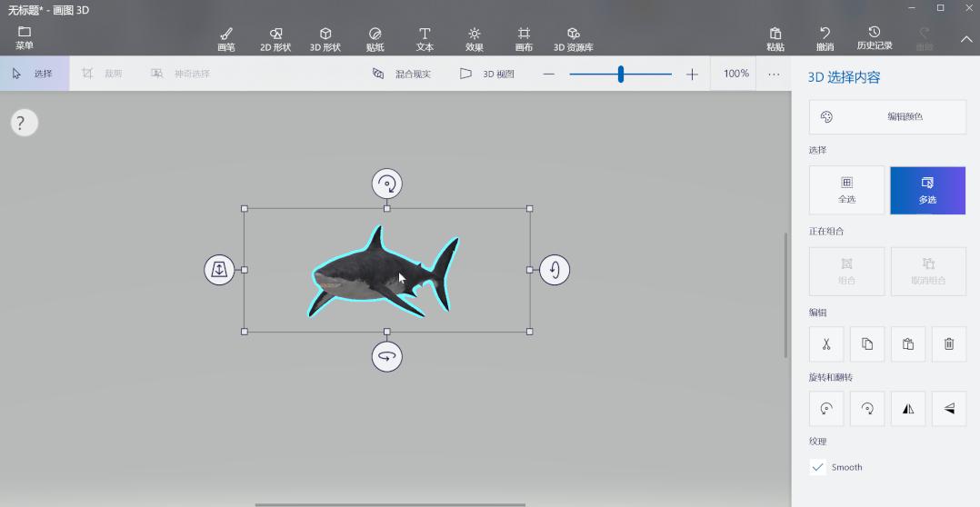
Task: Toggle the 多选 multi-select button
Action: click(x=927, y=190)
